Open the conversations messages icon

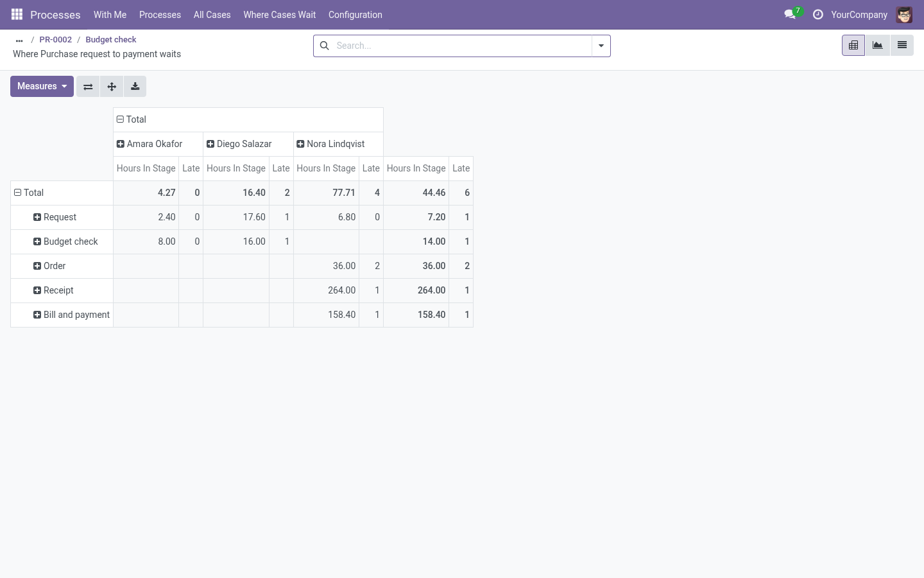coord(790,14)
